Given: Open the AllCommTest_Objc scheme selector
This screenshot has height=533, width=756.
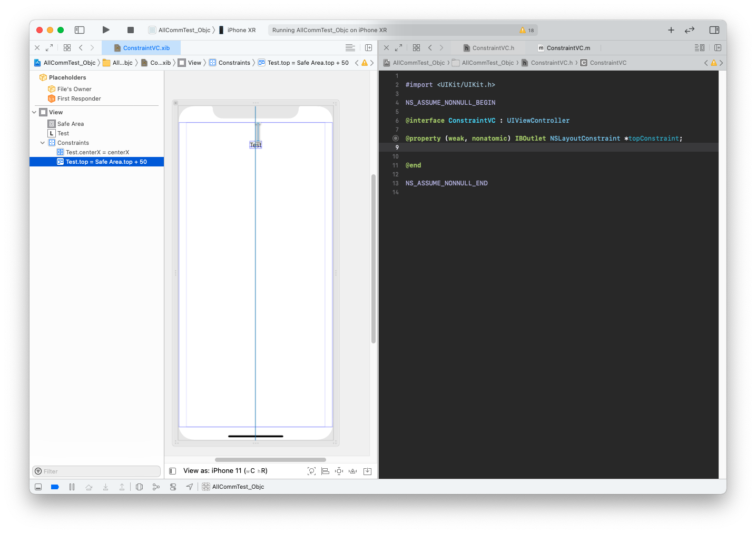Looking at the screenshot, I should 180,30.
